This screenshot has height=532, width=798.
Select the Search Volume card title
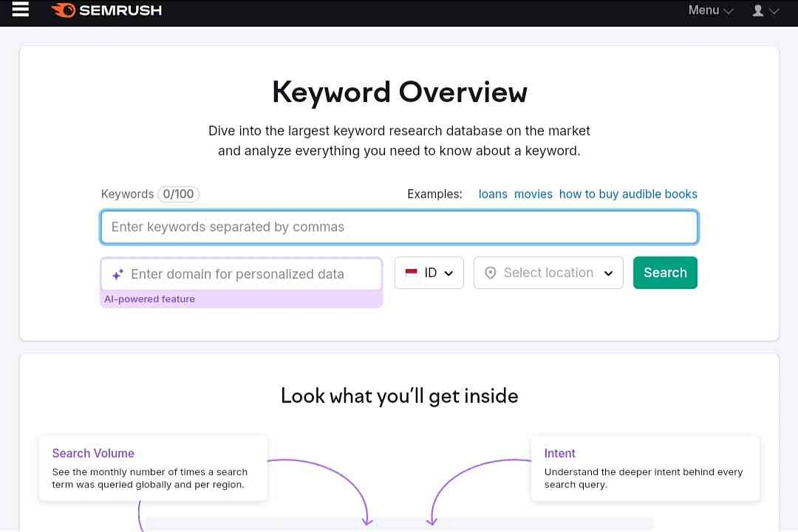tap(93, 453)
